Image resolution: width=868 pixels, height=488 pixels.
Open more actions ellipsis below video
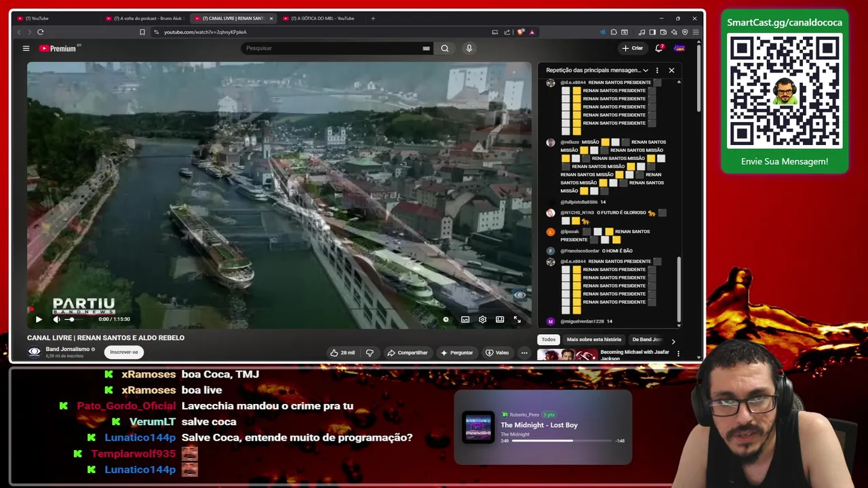tap(524, 352)
